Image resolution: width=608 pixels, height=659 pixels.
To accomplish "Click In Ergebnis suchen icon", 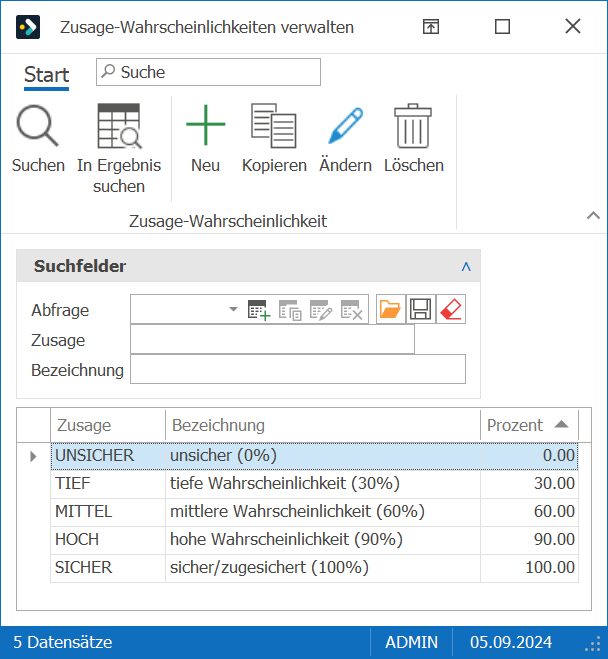I will [x=119, y=126].
